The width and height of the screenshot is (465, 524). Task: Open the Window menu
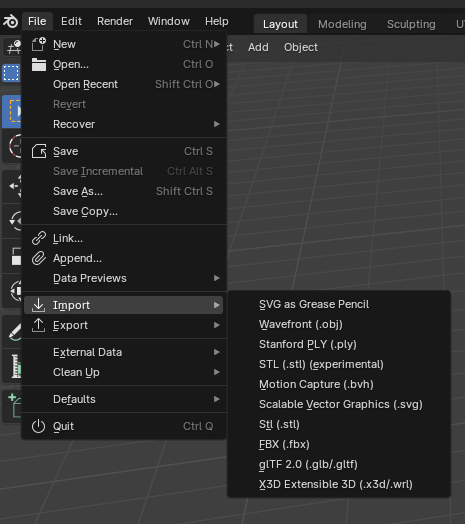tap(169, 21)
